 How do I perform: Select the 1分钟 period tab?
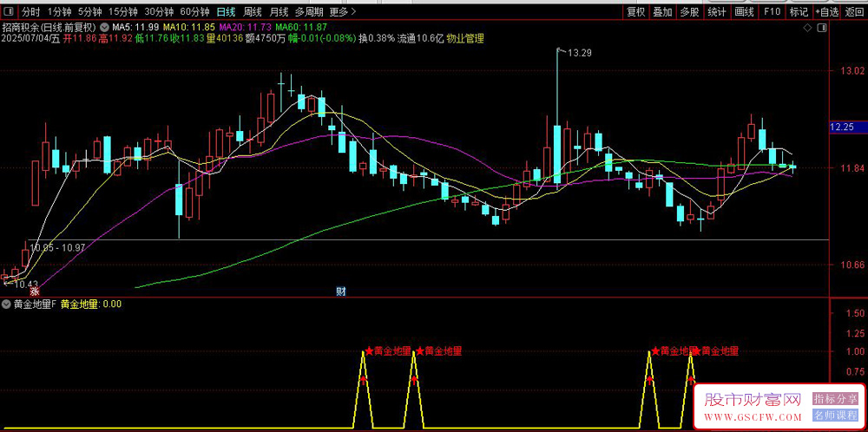(59, 11)
